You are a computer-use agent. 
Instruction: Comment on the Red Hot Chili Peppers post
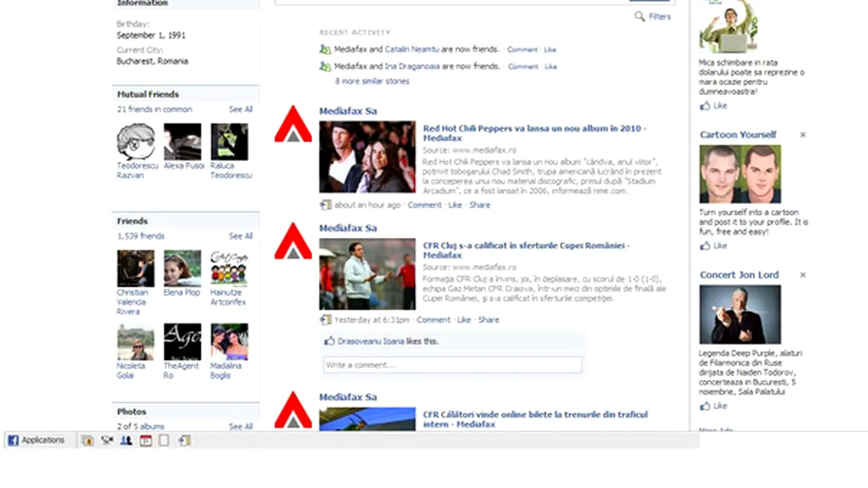click(x=425, y=205)
